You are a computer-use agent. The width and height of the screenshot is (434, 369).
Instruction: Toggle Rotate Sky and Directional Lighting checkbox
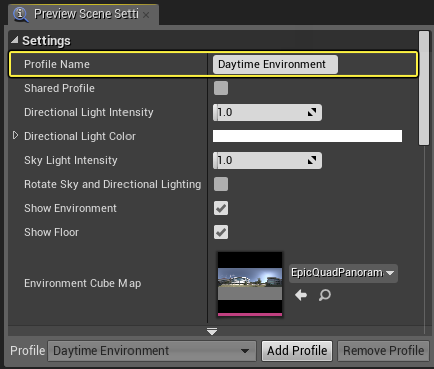point(221,184)
